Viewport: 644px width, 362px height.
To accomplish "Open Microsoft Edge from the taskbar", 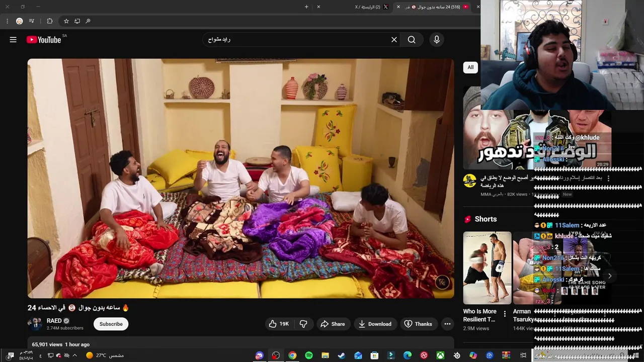I will pos(408,355).
